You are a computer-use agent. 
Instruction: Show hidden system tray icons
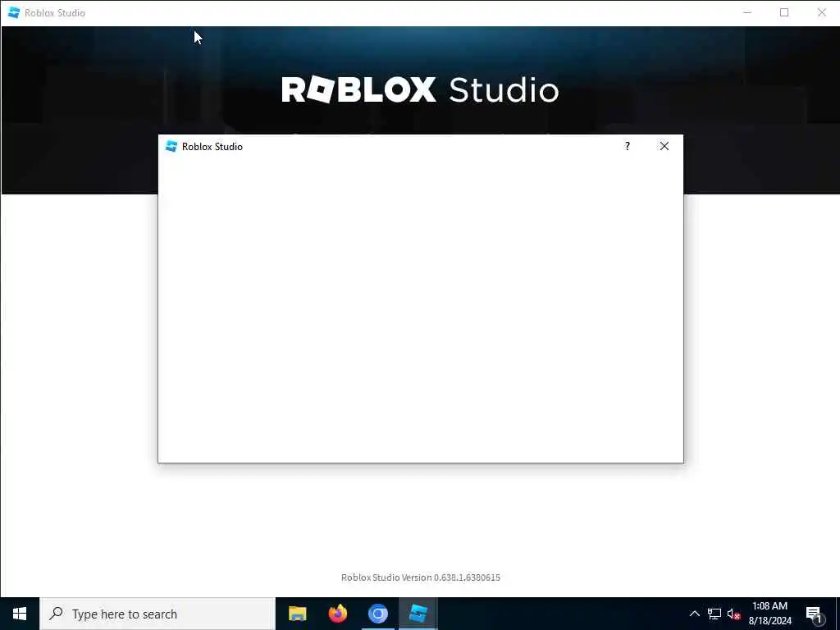click(694, 614)
